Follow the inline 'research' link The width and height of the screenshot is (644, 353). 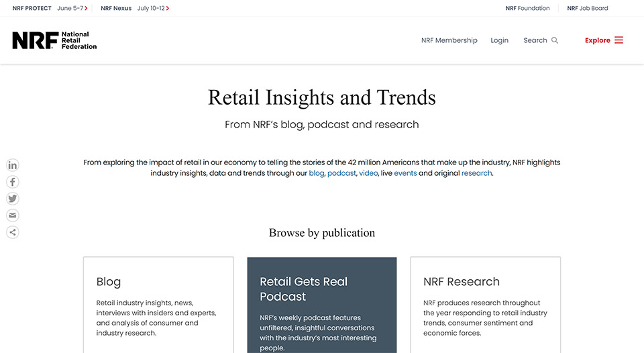coord(476,173)
